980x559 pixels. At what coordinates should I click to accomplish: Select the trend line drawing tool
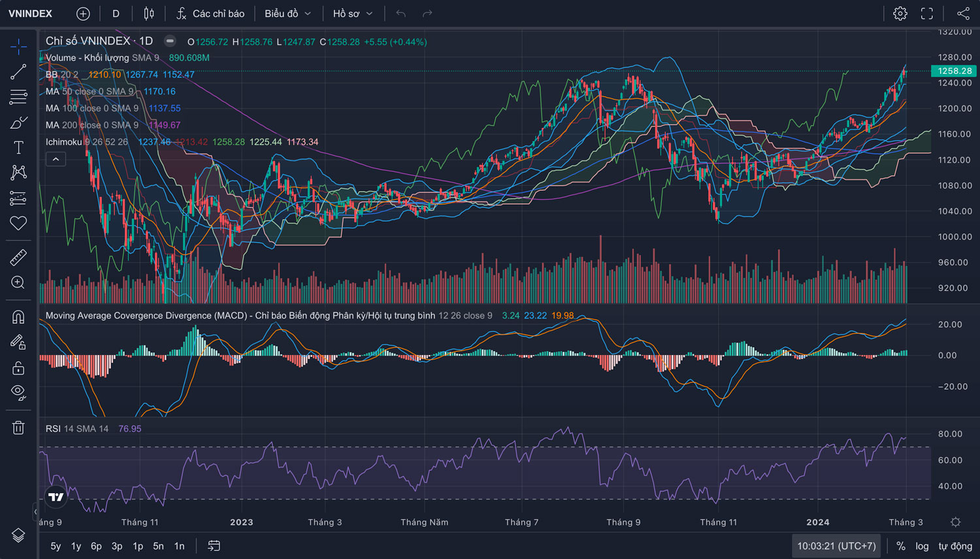[x=18, y=71]
